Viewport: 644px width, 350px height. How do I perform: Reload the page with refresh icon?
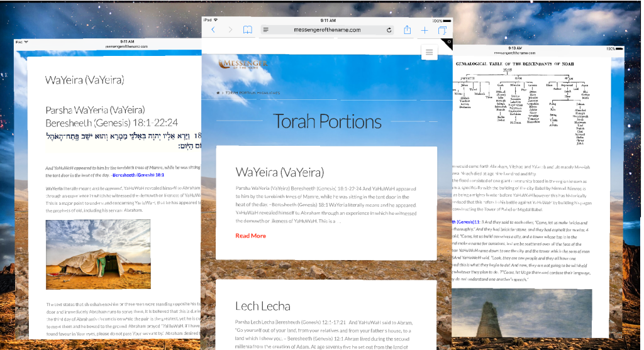coord(389,30)
